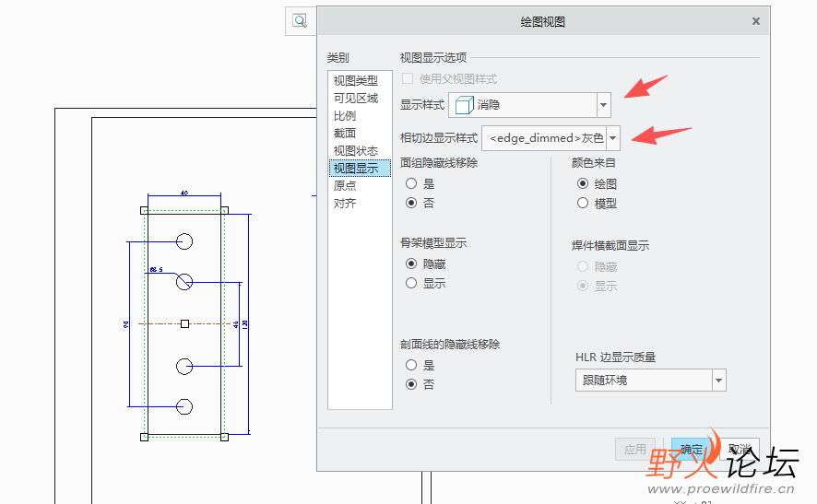Select 截面 category
Image resolution: width=817 pixels, height=504 pixels.
(345, 133)
